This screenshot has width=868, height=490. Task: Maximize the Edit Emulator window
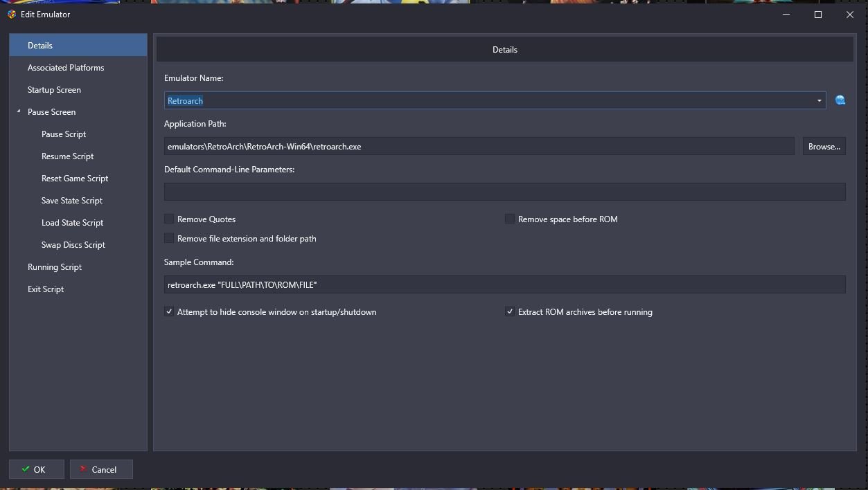818,15
